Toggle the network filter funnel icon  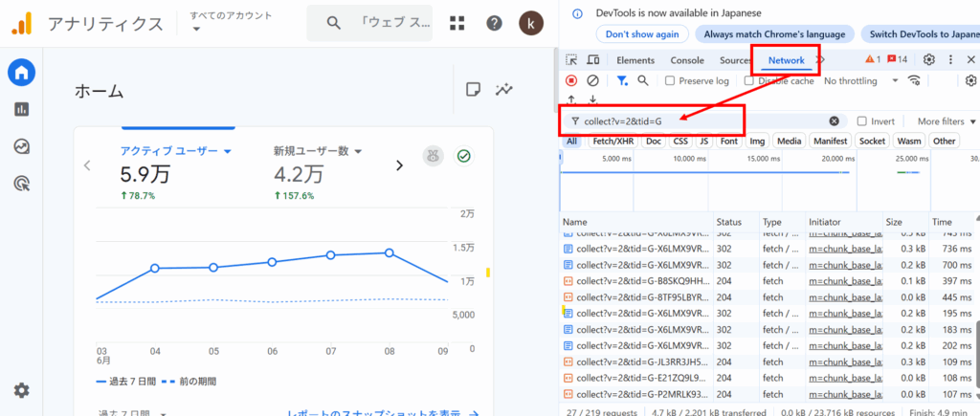(622, 80)
